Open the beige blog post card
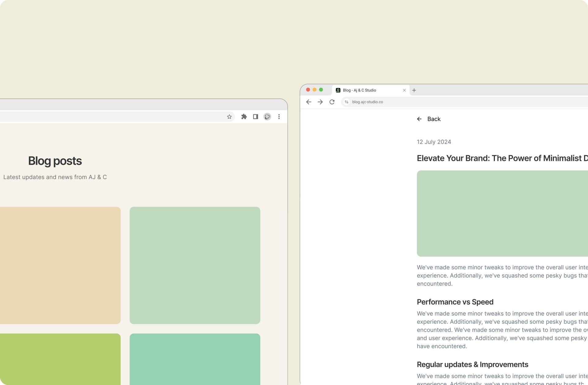The height and width of the screenshot is (385, 588). coord(60,265)
